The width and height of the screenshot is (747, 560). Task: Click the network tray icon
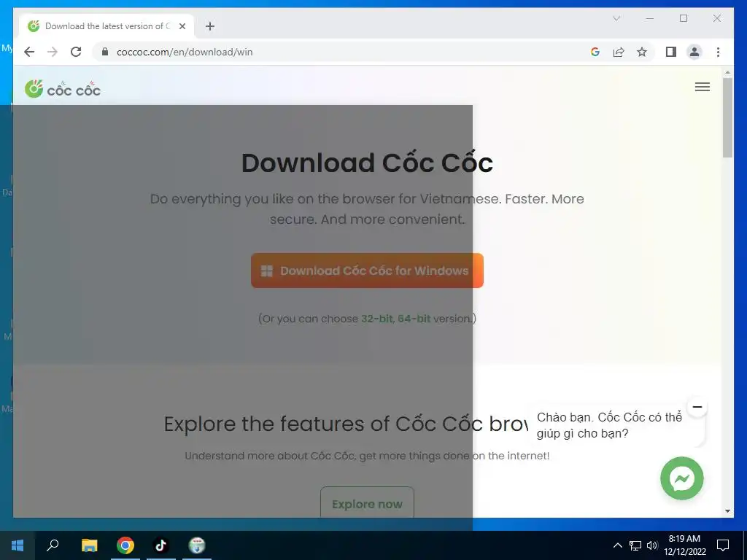[x=635, y=545]
